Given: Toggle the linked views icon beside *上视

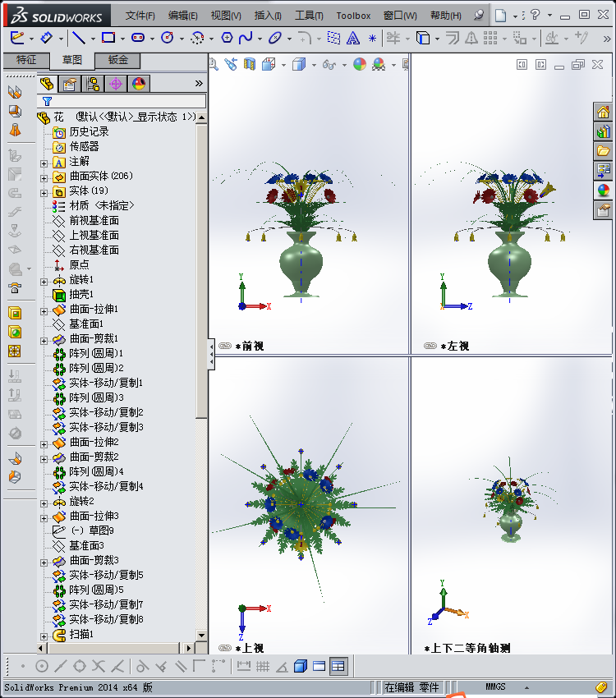Looking at the screenshot, I should point(225,648).
